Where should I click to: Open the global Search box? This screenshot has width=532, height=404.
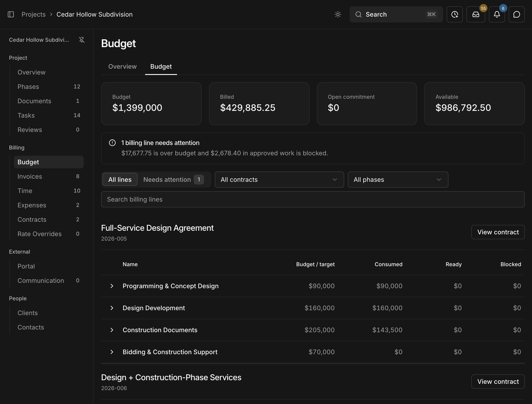396,14
